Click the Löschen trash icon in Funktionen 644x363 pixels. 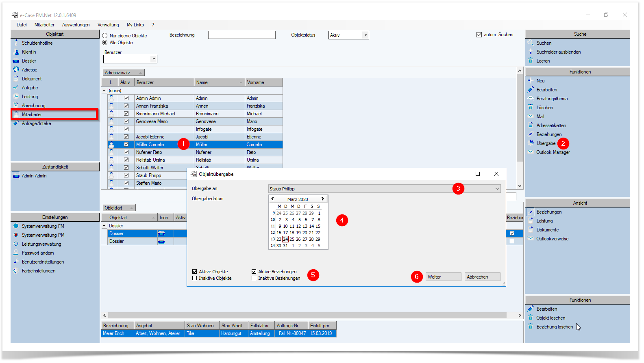coord(531,107)
